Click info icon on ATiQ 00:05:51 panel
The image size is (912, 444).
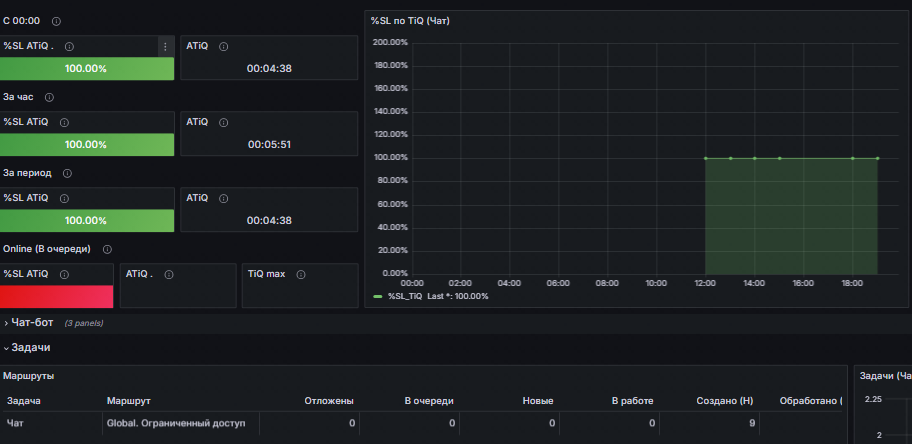223,123
